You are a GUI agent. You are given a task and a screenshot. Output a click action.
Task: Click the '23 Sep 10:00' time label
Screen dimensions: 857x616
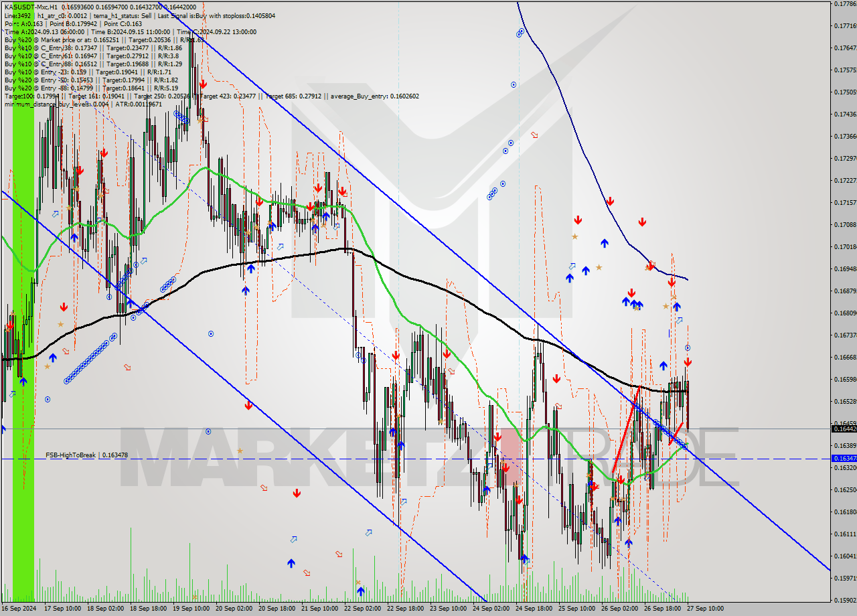(448, 609)
